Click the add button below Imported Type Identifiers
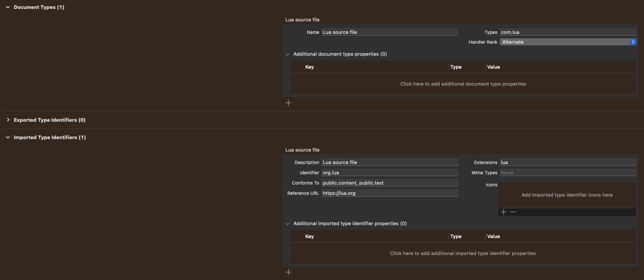Viewport: 644px width, 280px height. [288, 272]
